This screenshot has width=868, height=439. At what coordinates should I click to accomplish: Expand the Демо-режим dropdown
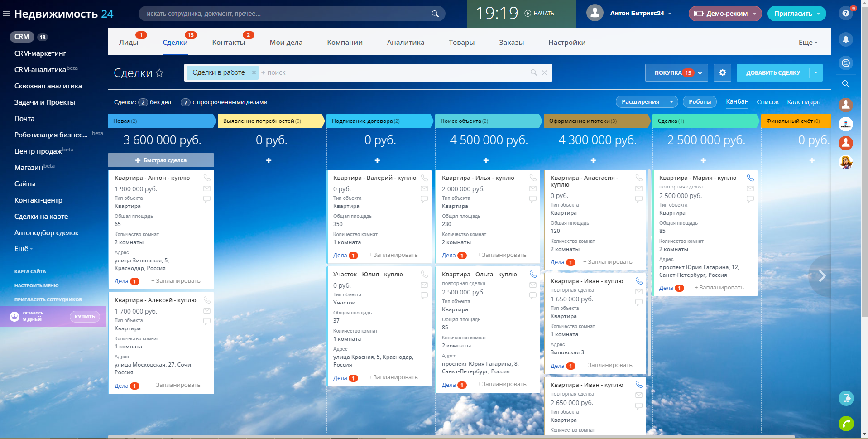[754, 14]
